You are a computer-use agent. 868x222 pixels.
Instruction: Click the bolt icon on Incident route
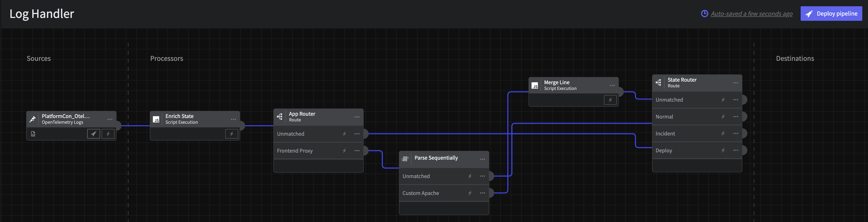(723, 133)
